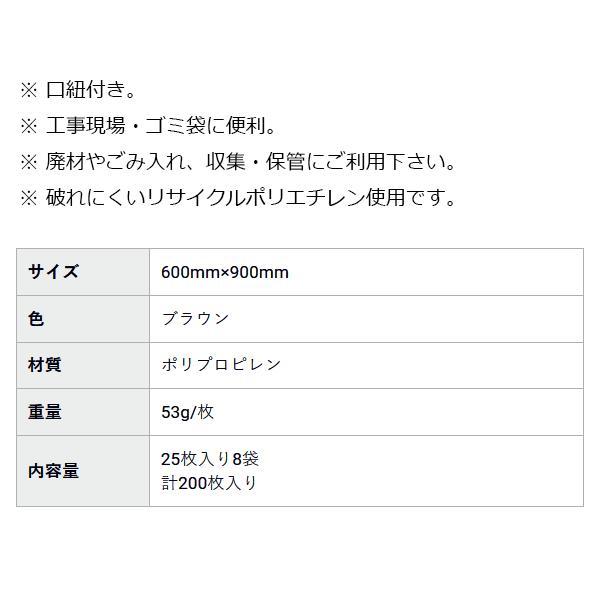Click the サイズ header cell
This screenshot has width=600, height=600.
(83, 272)
